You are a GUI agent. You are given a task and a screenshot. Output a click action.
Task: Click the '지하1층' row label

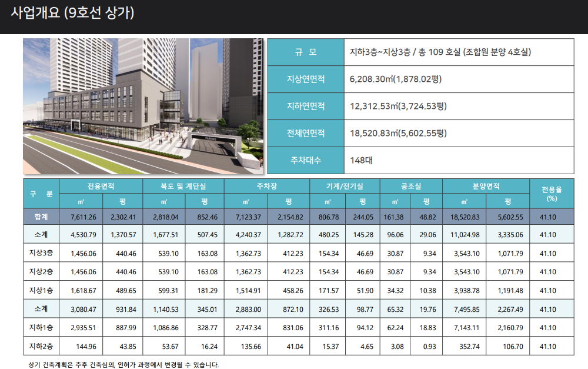click(x=41, y=327)
